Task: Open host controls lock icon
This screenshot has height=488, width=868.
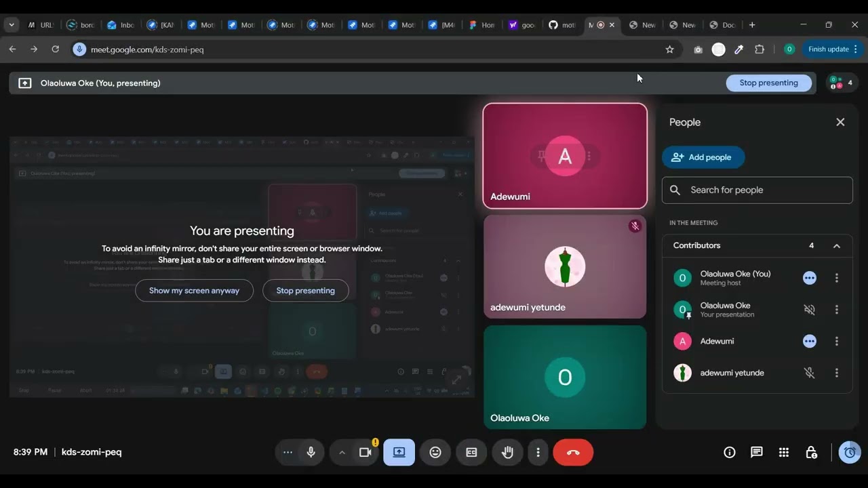Action: [811, 452]
